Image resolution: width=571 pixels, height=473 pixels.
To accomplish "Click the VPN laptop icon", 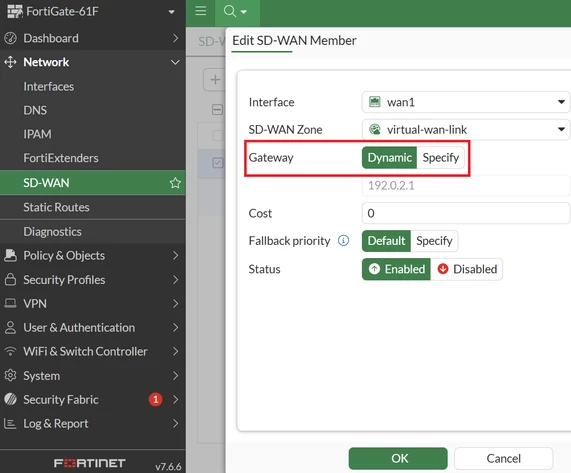I will pyautogui.click(x=11, y=303).
